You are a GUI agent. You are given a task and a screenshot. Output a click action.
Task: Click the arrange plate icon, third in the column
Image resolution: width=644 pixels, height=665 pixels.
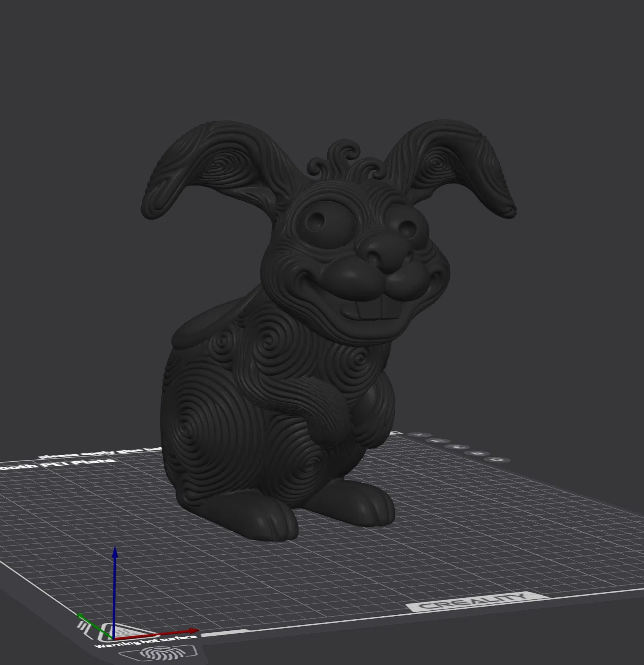coord(458,447)
